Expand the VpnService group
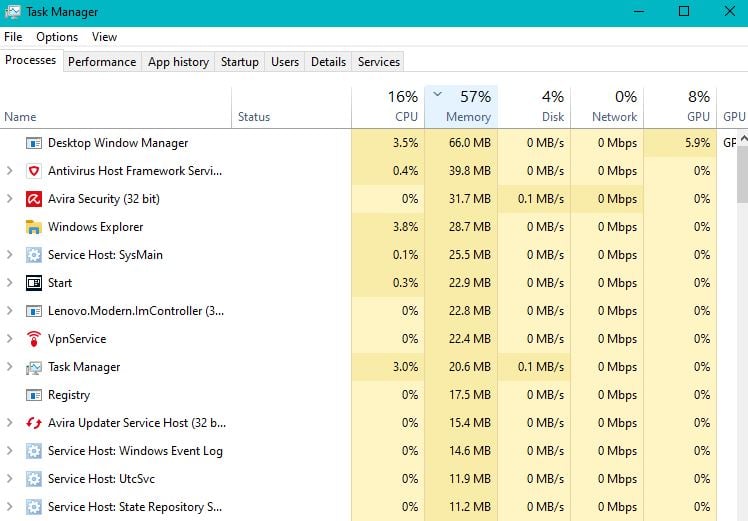Image resolution: width=748 pixels, height=521 pixels. pyautogui.click(x=10, y=338)
